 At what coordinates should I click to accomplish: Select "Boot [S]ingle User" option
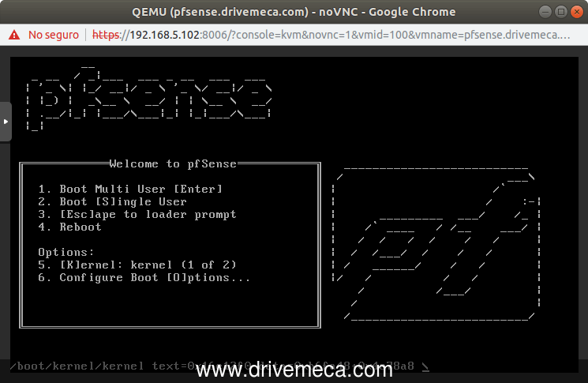(x=122, y=201)
